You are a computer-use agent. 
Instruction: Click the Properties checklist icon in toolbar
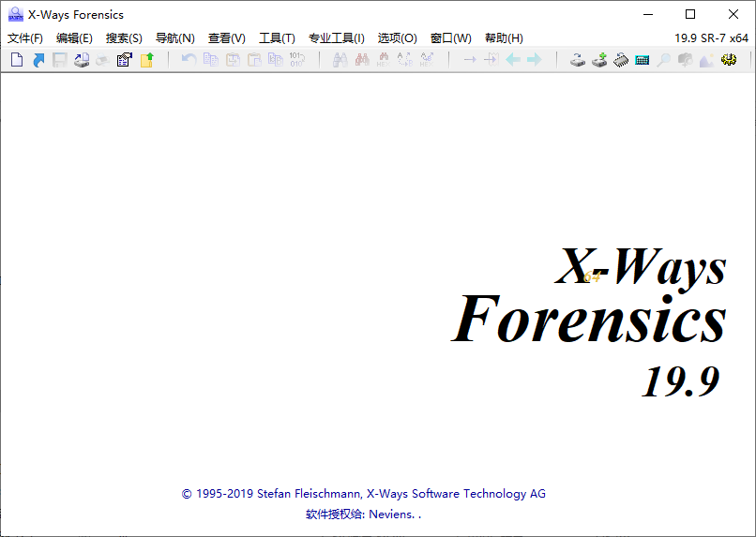(x=124, y=60)
